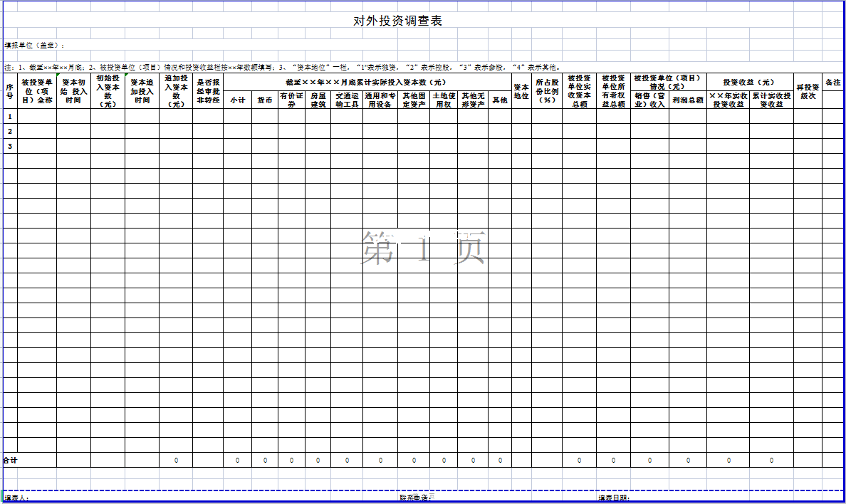
Task: Select the 资本初始投入时间 header cell
Action: (x=73, y=90)
